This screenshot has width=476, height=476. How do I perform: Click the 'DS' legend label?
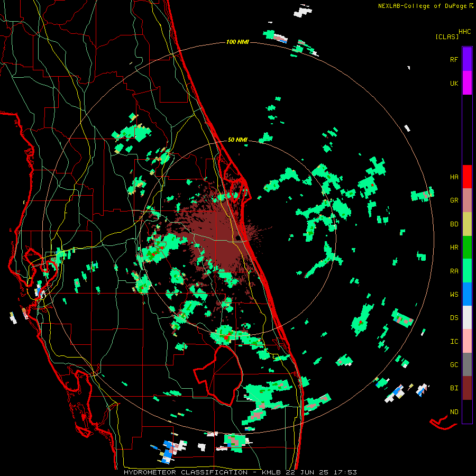click(454, 318)
